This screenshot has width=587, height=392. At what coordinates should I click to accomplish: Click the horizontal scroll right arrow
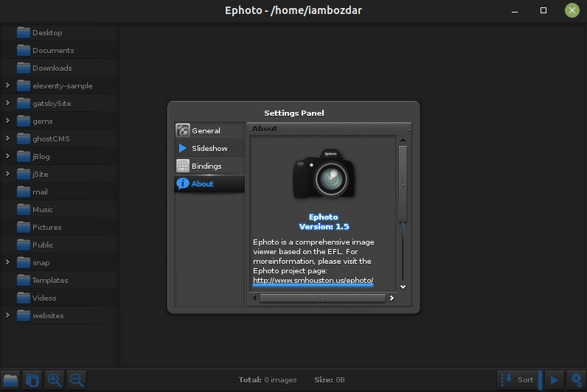point(392,298)
